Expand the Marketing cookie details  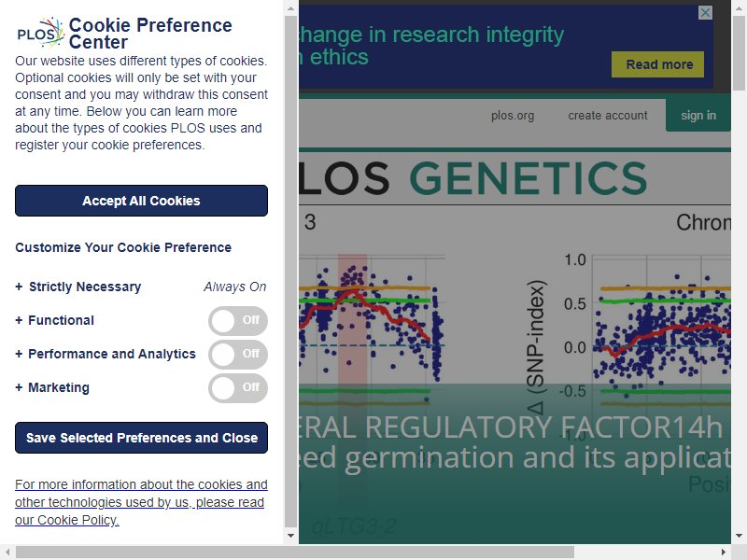click(x=52, y=387)
